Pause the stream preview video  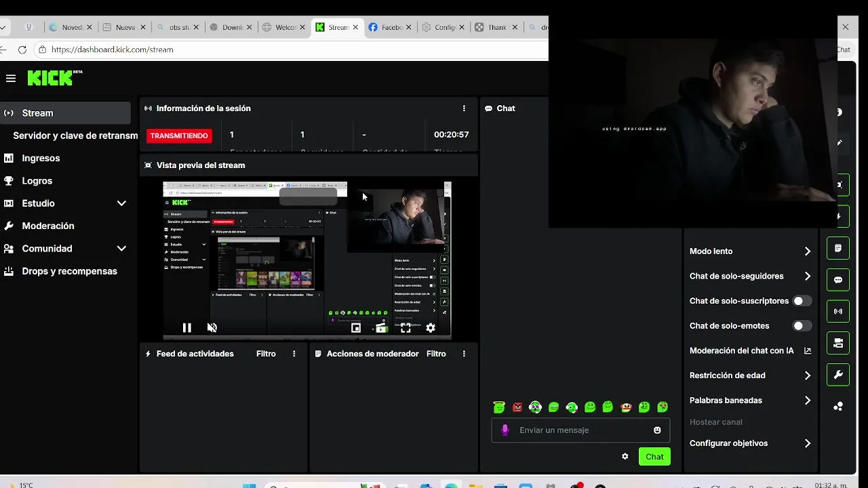click(186, 328)
